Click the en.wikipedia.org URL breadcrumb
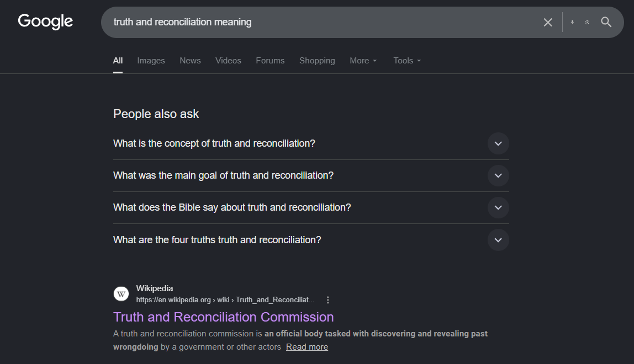 point(225,300)
